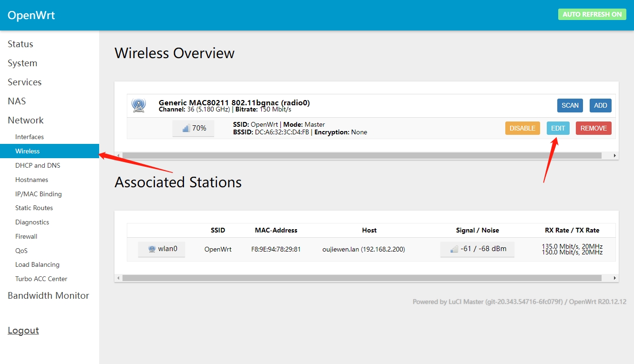
Task: Open the Interfaces page
Action: 30,137
